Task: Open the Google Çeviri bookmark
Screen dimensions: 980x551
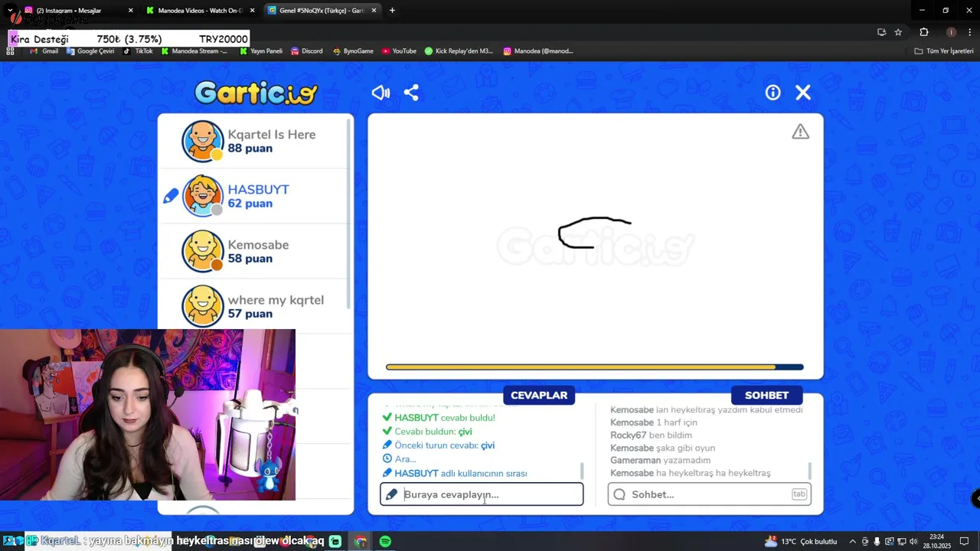Action: (x=90, y=51)
